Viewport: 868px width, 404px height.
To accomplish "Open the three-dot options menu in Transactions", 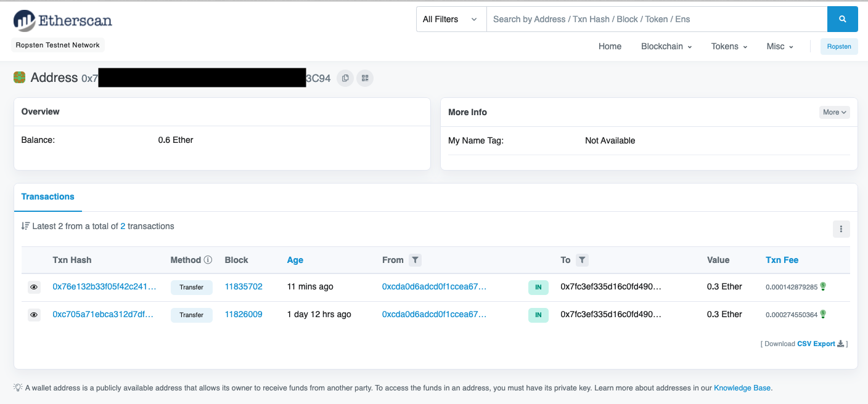I will coord(841,229).
